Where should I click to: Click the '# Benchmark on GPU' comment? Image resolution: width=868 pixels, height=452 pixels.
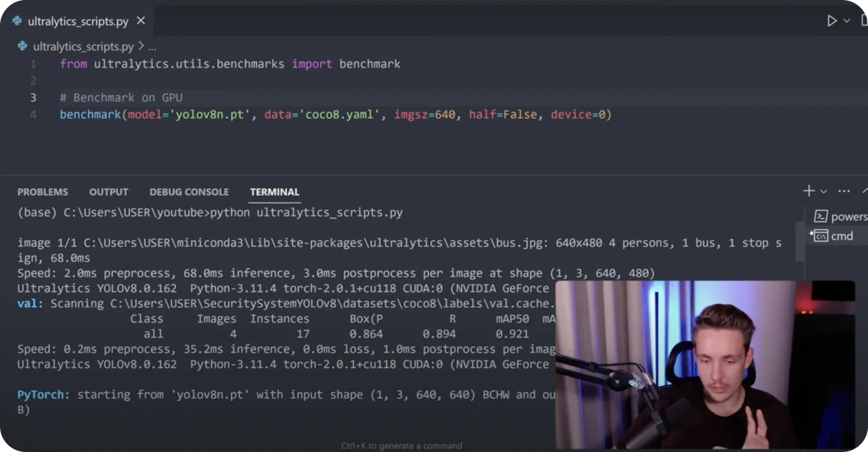tap(121, 98)
